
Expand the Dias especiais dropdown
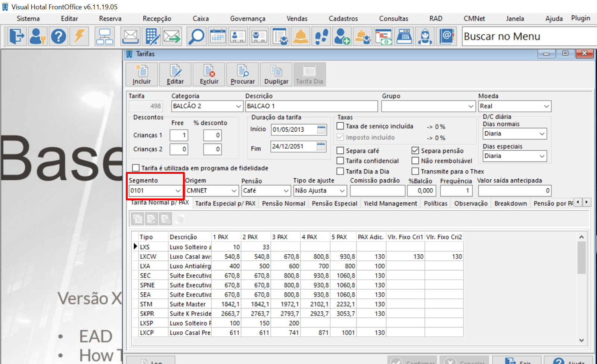pos(542,156)
